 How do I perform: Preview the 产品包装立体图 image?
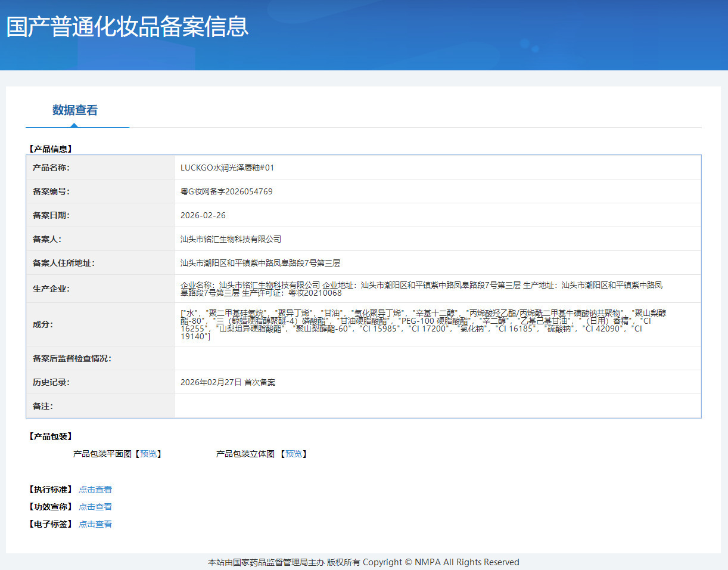(x=294, y=454)
